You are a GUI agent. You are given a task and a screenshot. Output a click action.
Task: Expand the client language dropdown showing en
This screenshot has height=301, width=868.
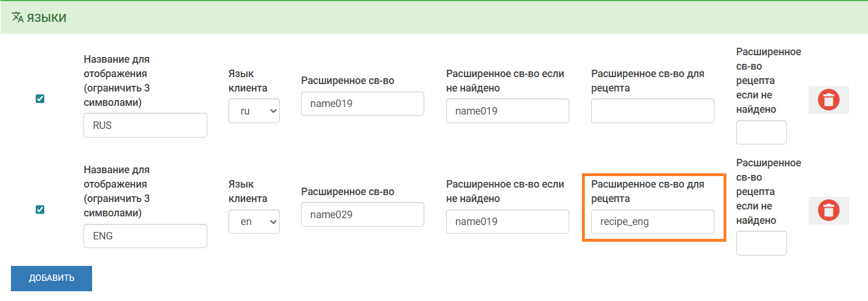(254, 222)
